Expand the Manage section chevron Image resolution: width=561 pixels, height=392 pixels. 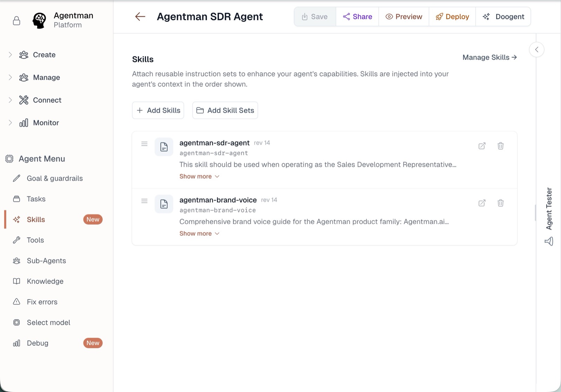click(x=10, y=77)
